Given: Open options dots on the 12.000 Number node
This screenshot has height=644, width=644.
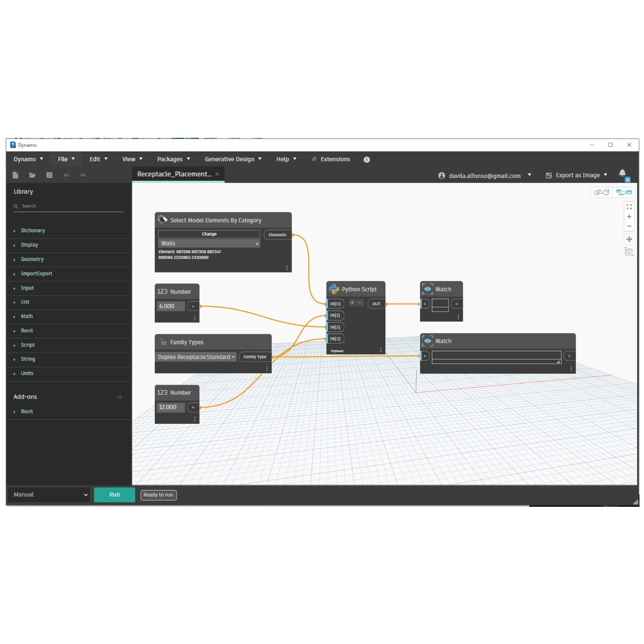Looking at the screenshot, I should pos(195,419).
